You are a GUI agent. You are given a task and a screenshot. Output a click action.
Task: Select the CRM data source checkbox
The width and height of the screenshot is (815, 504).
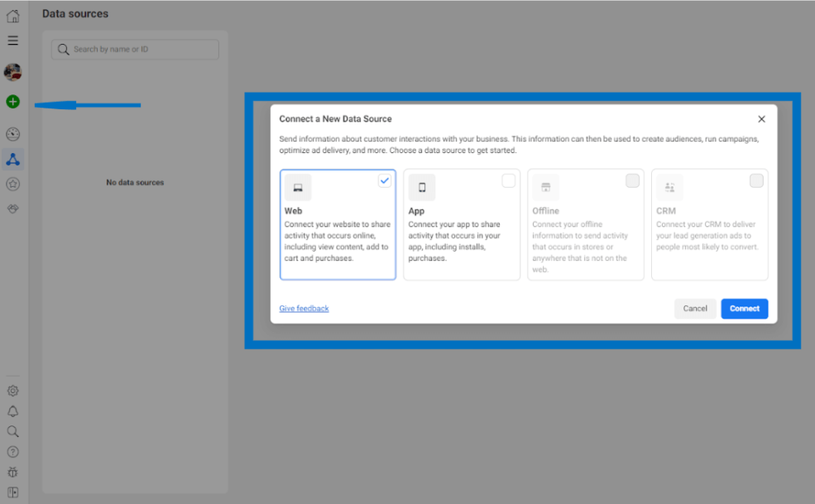[755, 180]
